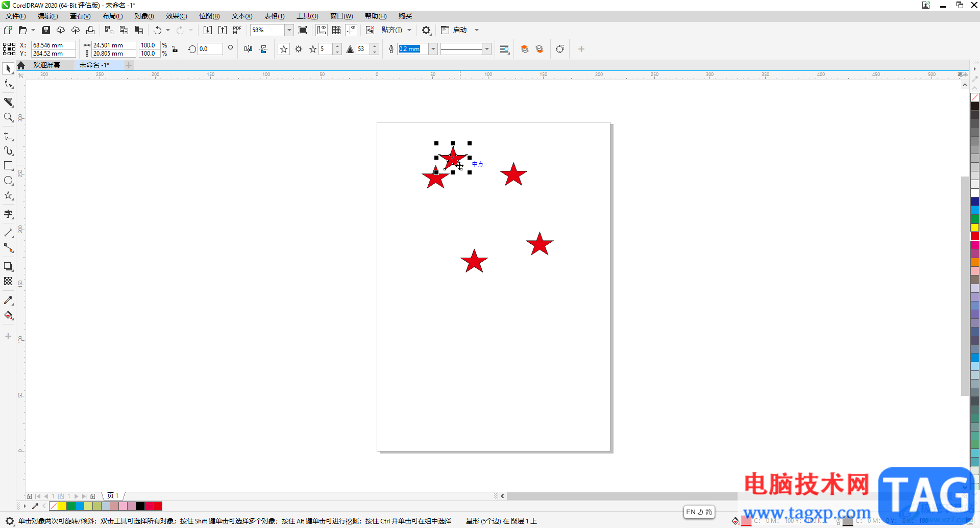The image size is (980, 528).
Task: Expand the Undo history dropdown arrow
Action: (168, 30)
